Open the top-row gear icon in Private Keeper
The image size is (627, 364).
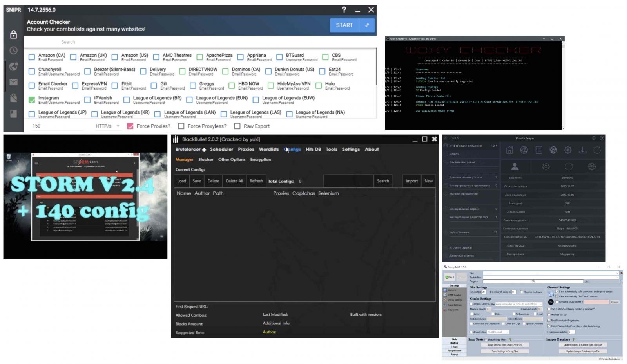pos(568,150)
